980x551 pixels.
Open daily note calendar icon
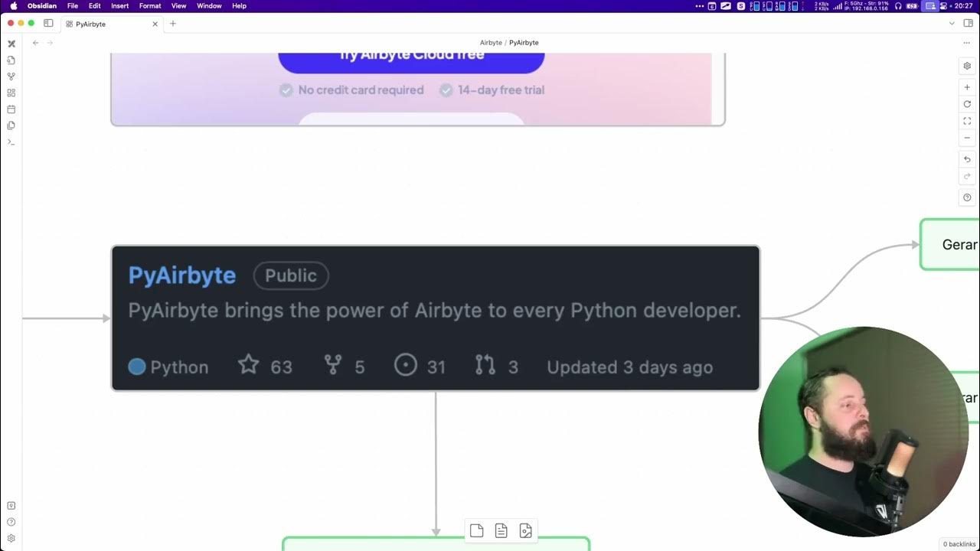click(x=11, y=109)
